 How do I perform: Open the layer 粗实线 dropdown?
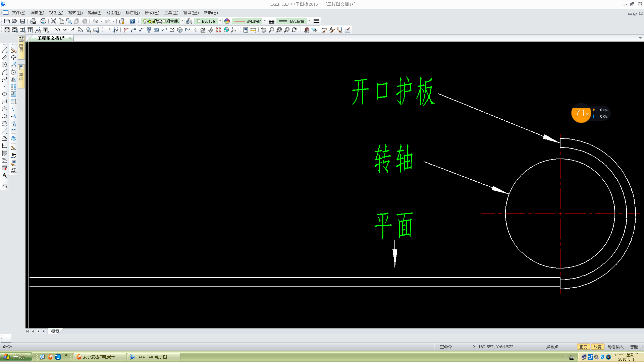(x=182, y=21)
